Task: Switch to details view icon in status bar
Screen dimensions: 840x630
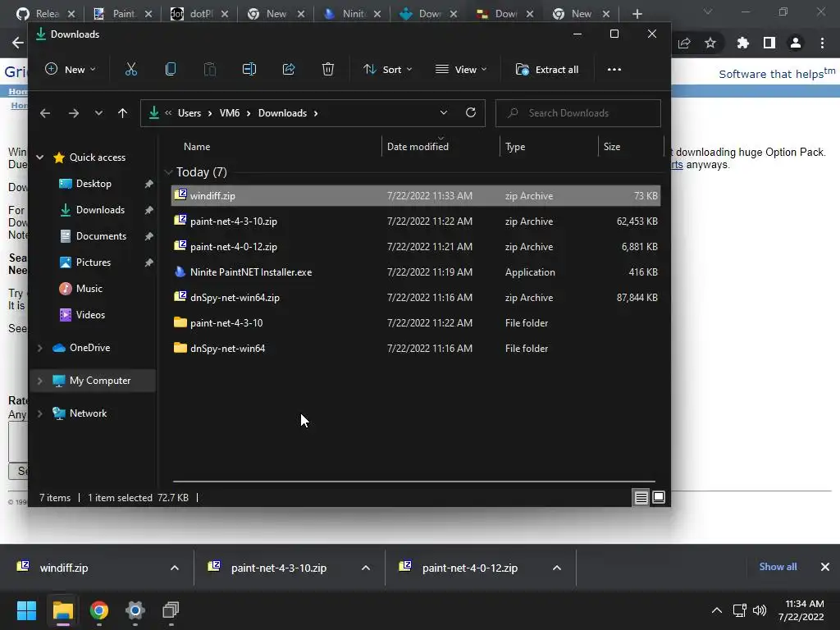Action: (x=641, y=498)
